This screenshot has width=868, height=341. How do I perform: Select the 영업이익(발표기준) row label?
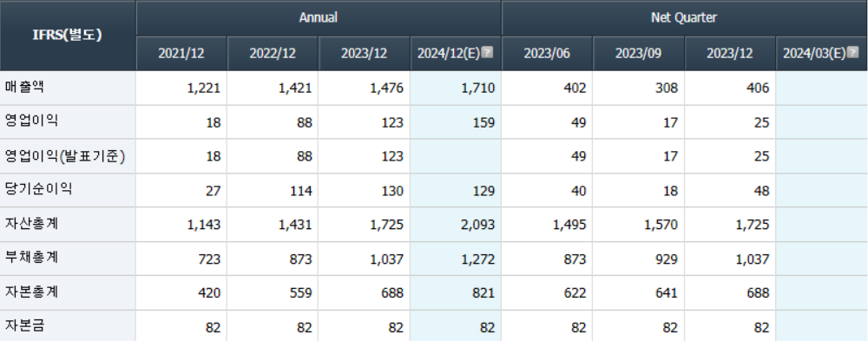click(65, 157)
